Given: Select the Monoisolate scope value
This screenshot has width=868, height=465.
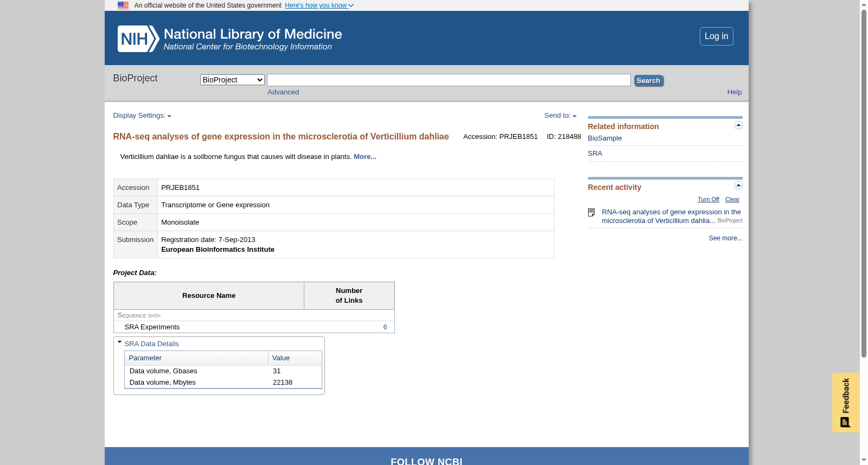Looking at the screenshot, I should pyautogui.click(x=180, y=222).
